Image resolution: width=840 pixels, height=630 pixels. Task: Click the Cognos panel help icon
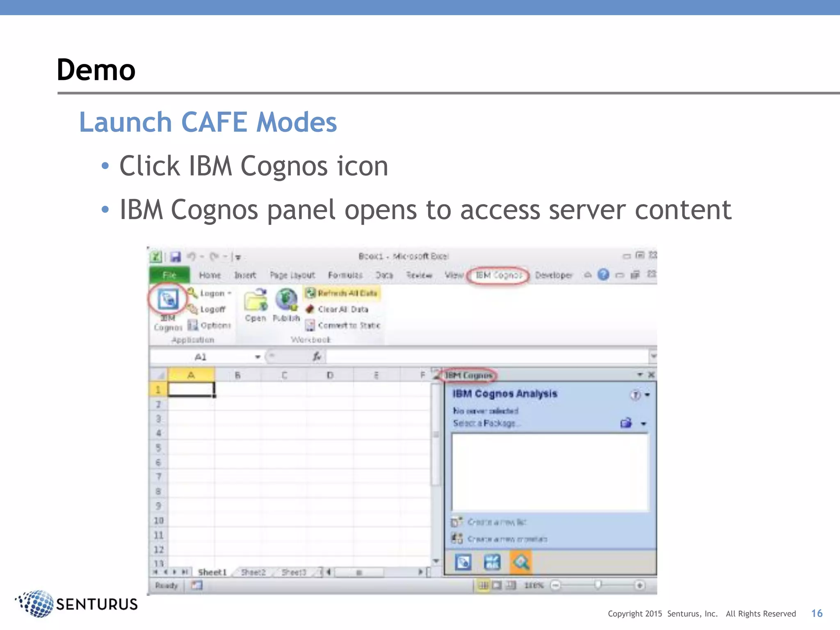tap(635, 395)
